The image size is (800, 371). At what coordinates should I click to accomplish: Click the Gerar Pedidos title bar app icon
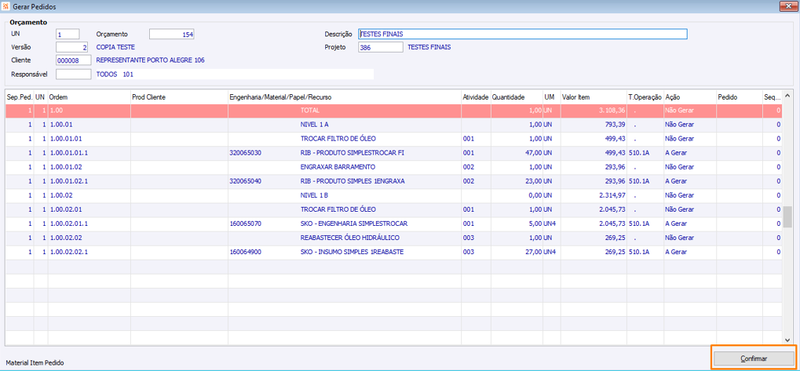[x=6, y=7]
